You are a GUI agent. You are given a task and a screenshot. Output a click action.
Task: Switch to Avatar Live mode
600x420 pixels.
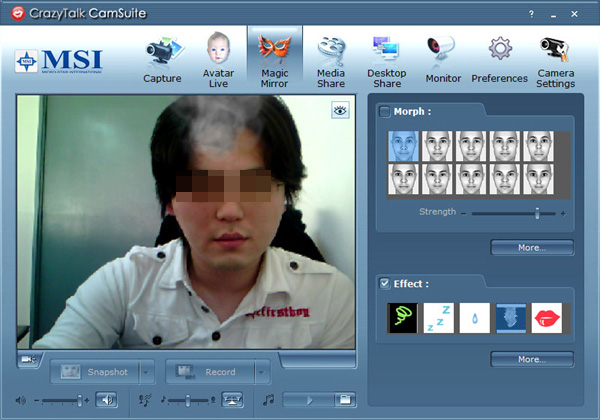click(218, 60)
